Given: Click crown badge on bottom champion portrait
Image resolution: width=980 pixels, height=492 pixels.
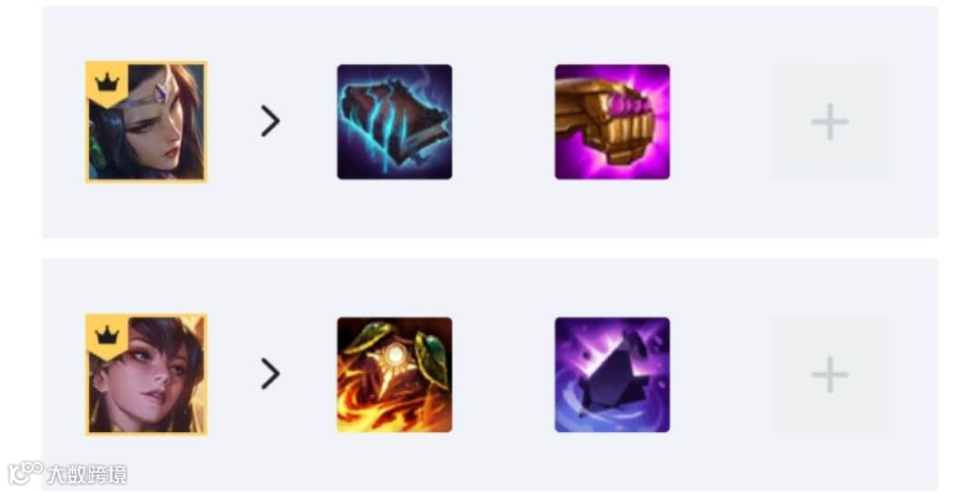Looking at the screenshot, I should point(107,336).
